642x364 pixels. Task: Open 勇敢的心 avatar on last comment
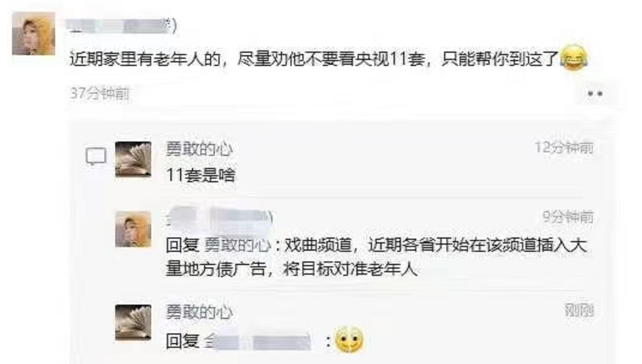click(133, 322)
